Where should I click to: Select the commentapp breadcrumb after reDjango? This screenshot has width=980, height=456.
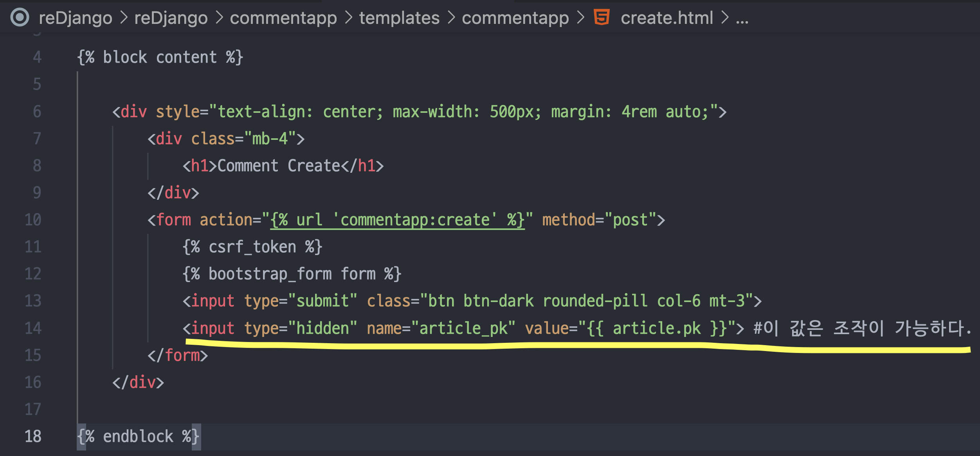click(x=283, y=18)
